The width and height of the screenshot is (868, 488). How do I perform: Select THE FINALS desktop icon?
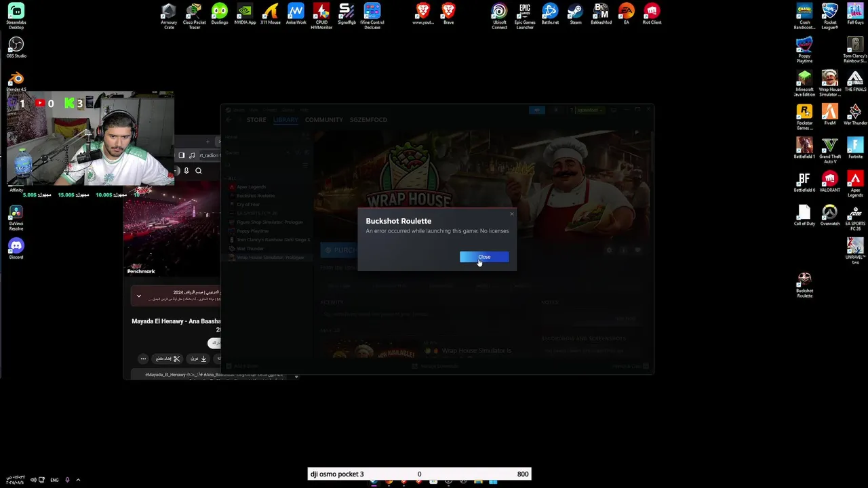pyautogui.click(x=855, y=81)
